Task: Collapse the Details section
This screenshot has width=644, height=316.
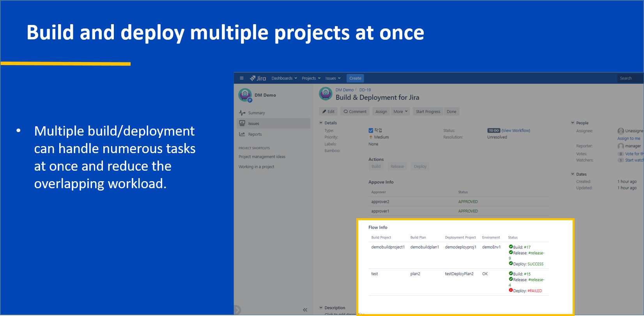Action: point(321,123)
